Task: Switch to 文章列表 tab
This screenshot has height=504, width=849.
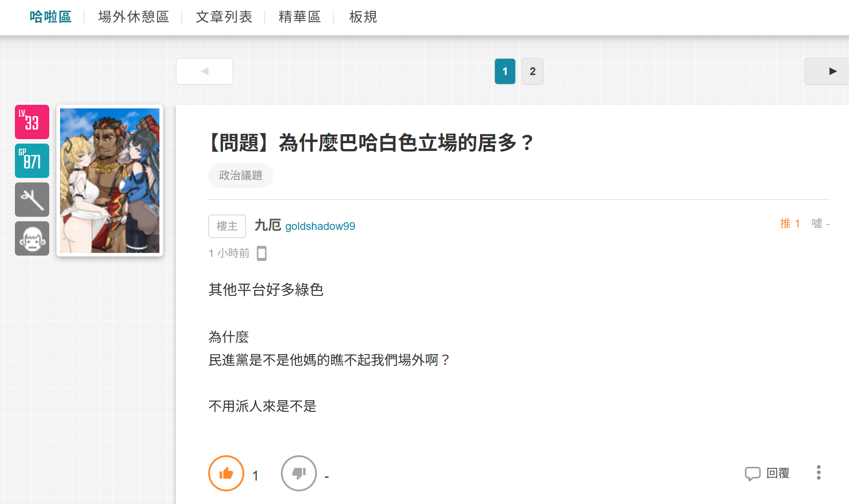Action: tap(224, 17)
